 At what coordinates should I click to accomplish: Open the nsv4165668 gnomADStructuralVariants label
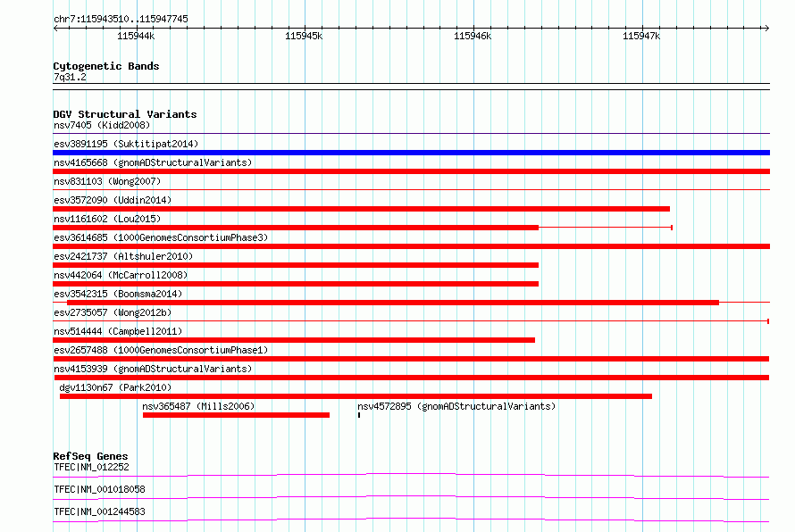click(153, 162)
